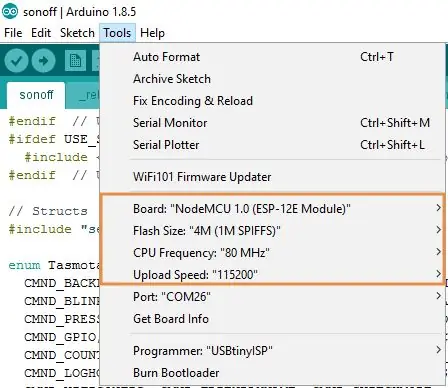Viewport: 448px width, 388px height.
Task: Expand CPU Frequency 80 MHz submenu
Action: point(273,253)
